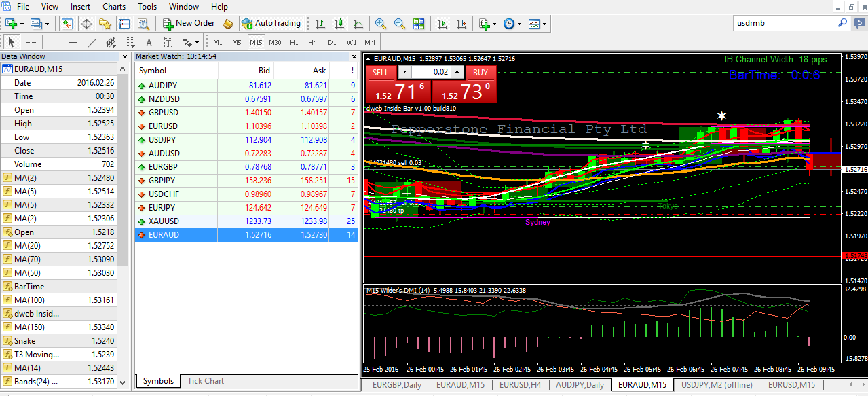
Task: Switch to the AUDJPY,Daily chart tab
Action: click(x=580, y=385)
